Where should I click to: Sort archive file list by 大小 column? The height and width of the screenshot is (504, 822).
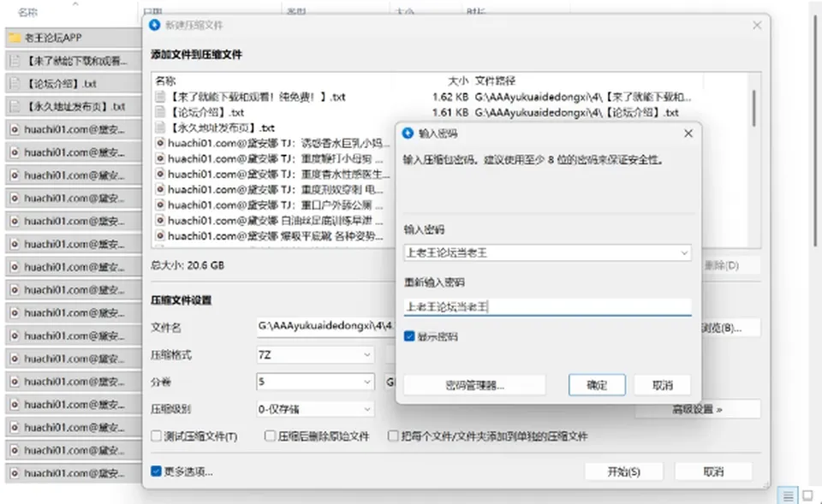[x=458, y=80]
